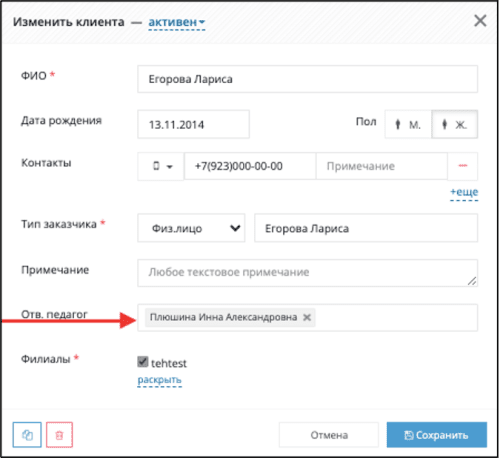This screenshot has width=500, height=458.
Task: Open the Физ.лицо customer type dropdown
Action: tap(191, 228)
